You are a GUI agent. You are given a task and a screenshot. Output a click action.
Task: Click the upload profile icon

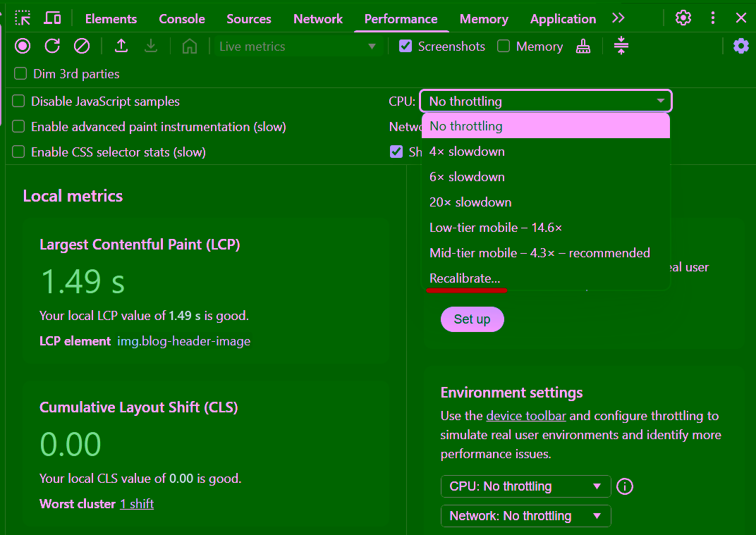pos(121,47)
